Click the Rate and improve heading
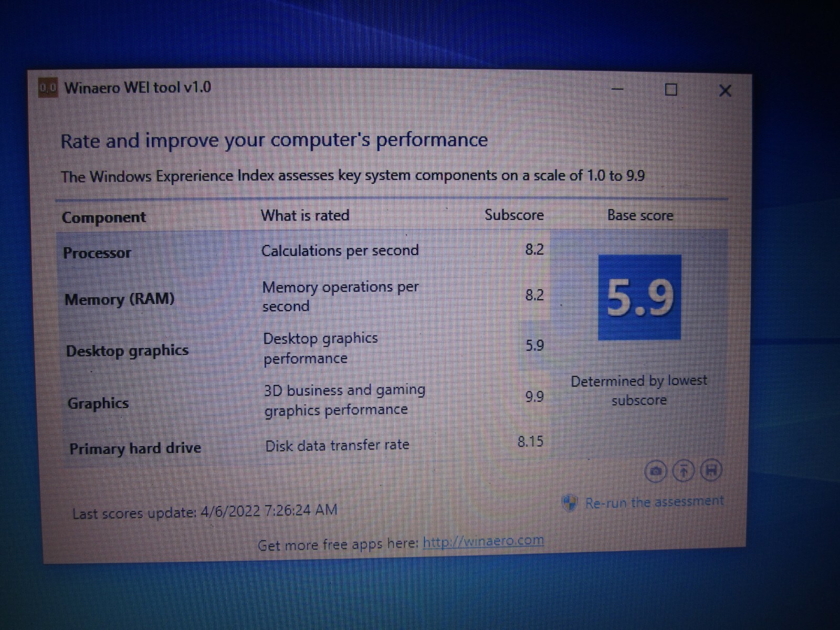This screenshot has width=840, height=630. (274, 140)
